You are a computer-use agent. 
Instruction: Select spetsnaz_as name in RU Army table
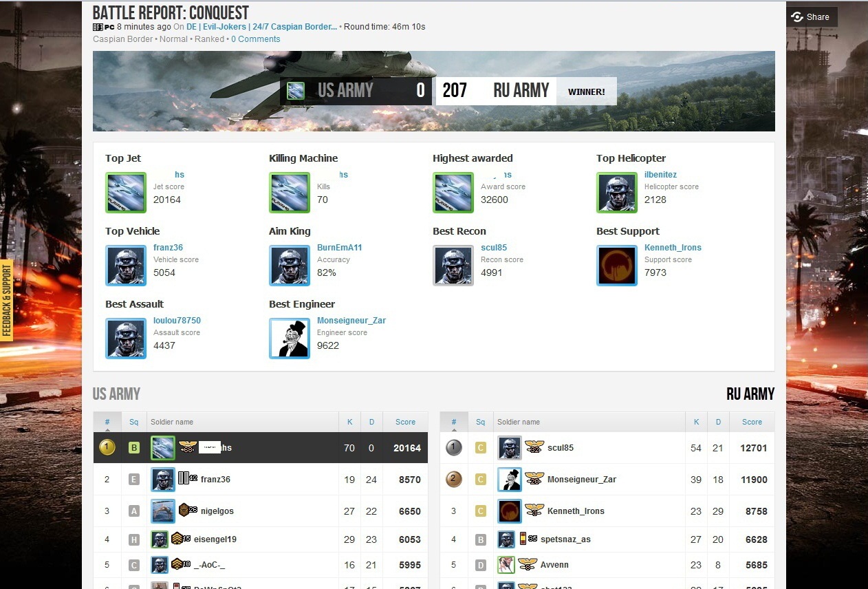pyautogui.click(x=565, y=539)
